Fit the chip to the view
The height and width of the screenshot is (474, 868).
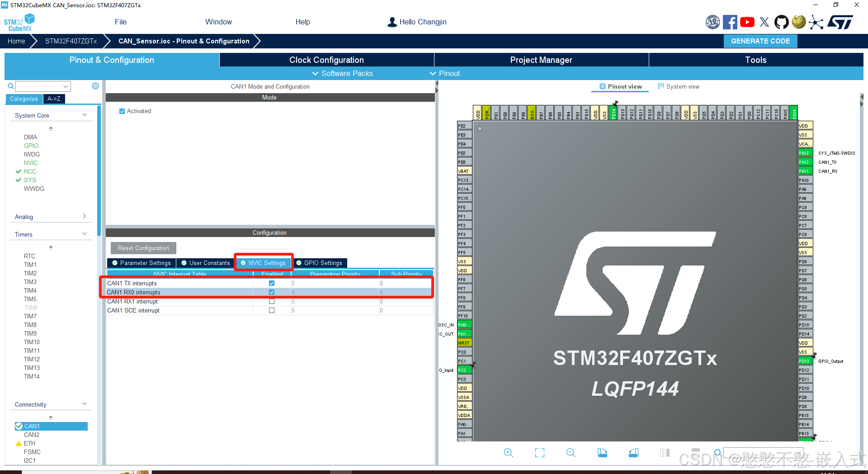pos(540,453)
